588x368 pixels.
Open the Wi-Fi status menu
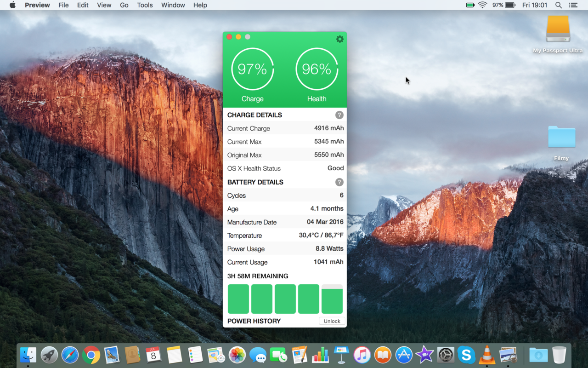[482, 5]
